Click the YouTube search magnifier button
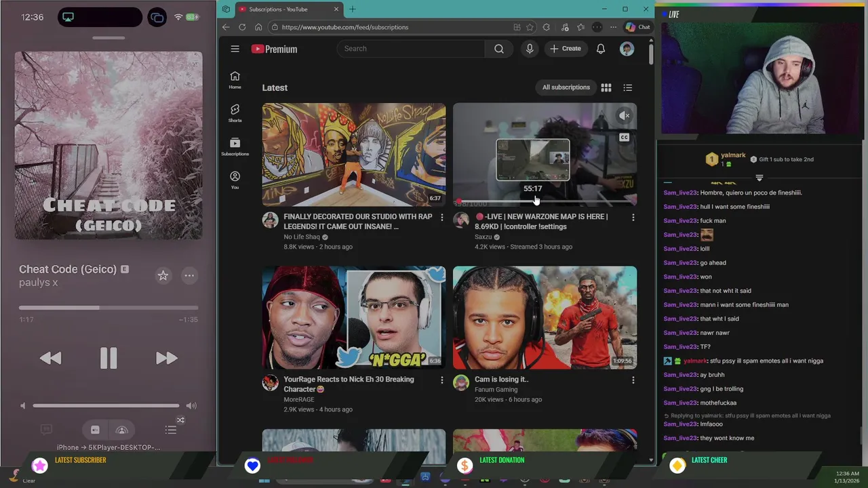868x488 pixels. point(499,49)
